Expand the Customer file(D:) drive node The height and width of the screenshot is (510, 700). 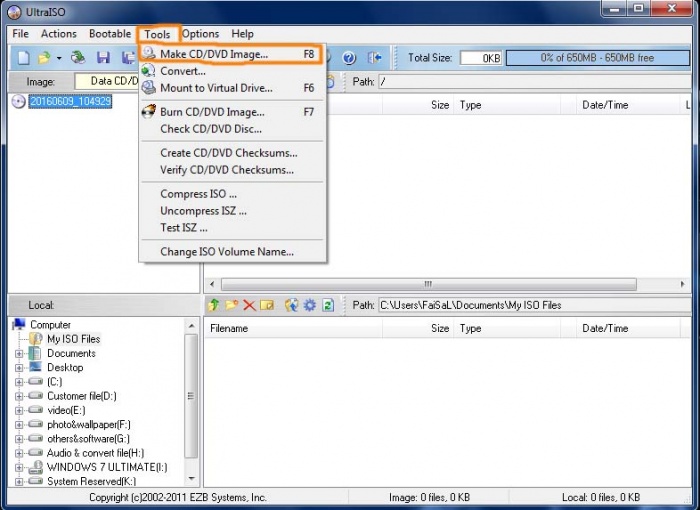click(19, 396)
